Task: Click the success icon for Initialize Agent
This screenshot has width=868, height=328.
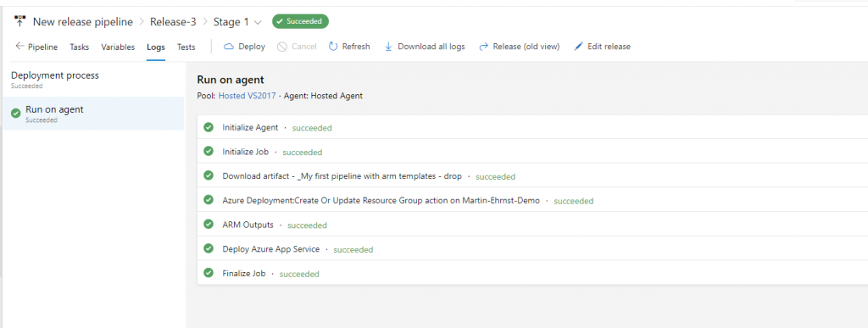Action: coord(209,127)
